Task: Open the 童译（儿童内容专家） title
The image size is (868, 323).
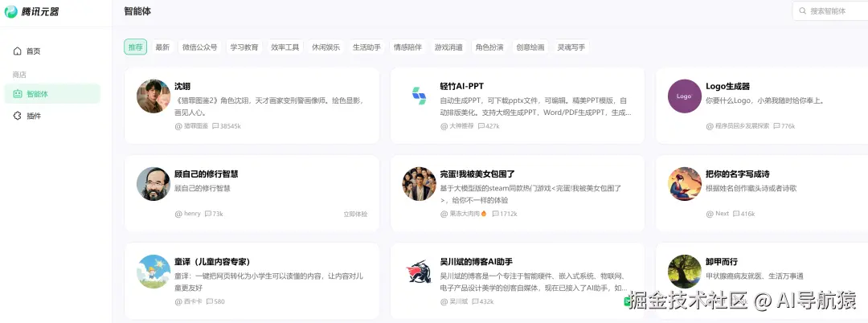Action: pos(212,262)
